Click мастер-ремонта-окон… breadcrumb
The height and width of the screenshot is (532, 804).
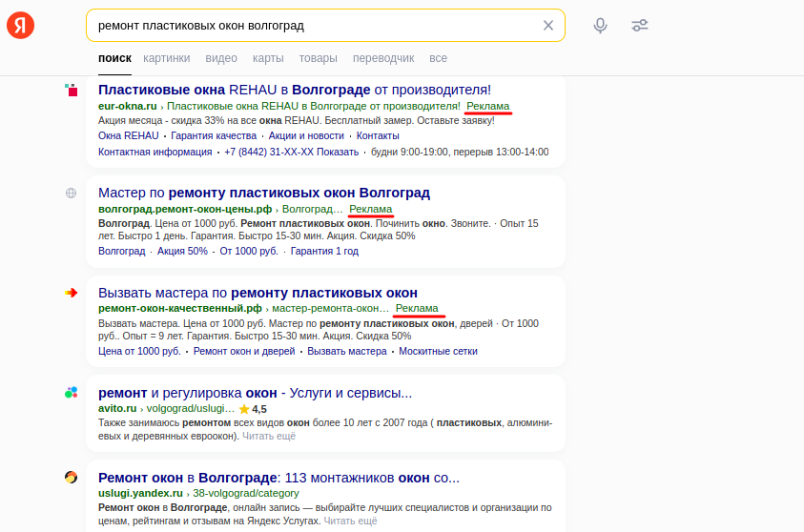[330, 309]
